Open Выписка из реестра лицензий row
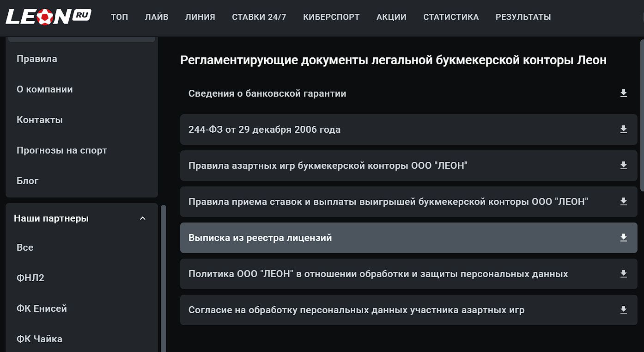Screen dimensions: 644x352 [408, 238]
